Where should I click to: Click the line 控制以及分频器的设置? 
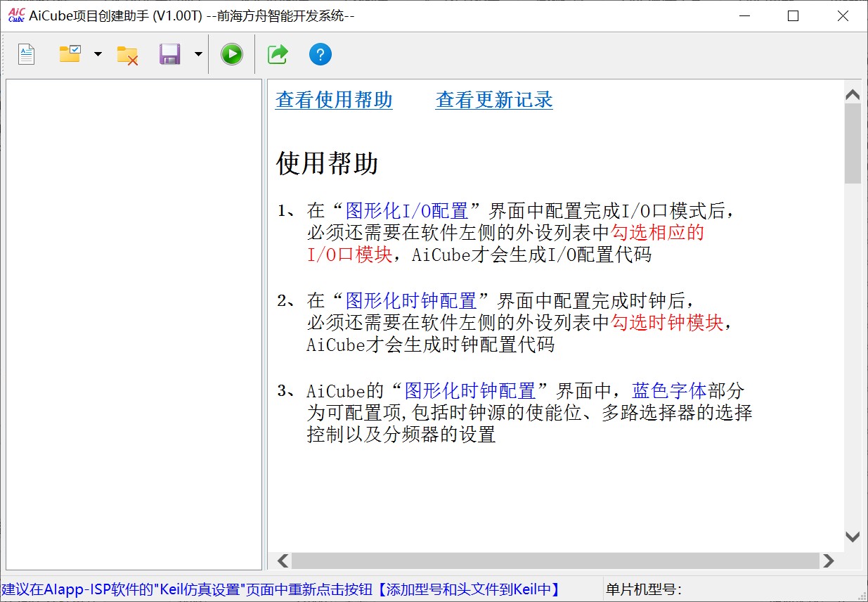401,435
